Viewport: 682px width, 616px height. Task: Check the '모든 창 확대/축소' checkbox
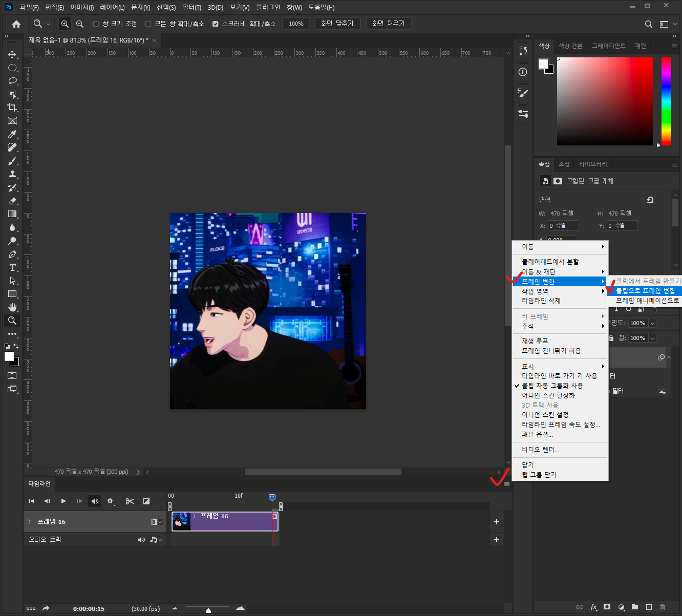pyautogui.click(x=148, y=24)
